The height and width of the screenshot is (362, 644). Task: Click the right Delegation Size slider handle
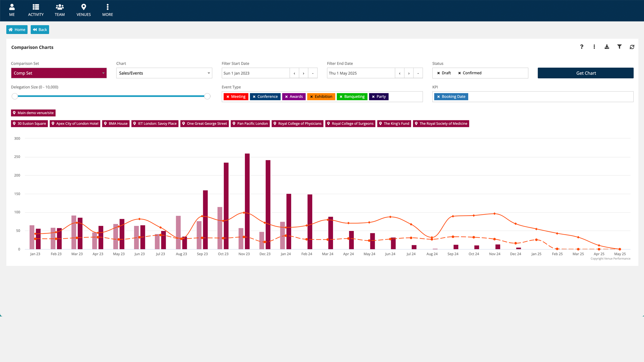(x=207, y=97)
